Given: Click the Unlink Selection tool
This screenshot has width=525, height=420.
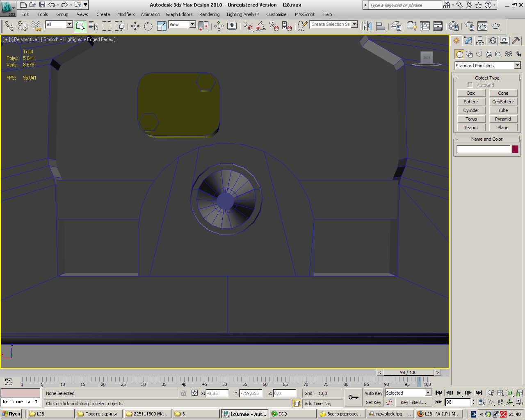Looking at the screenshot, I should click(23, 26).
